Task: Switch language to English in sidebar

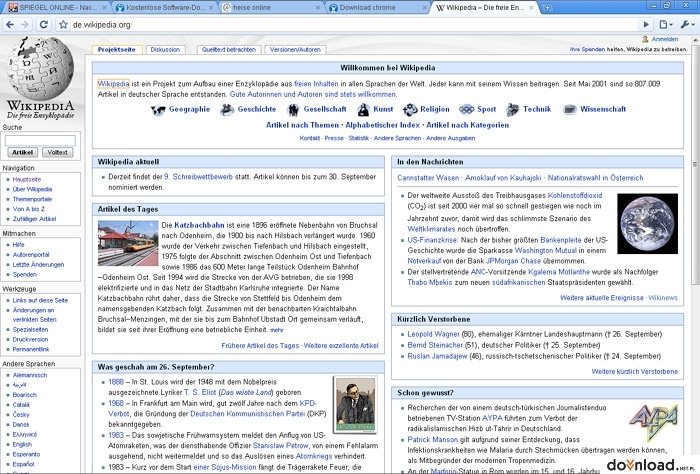Action: pyautogui.click(x=22, y=445)
